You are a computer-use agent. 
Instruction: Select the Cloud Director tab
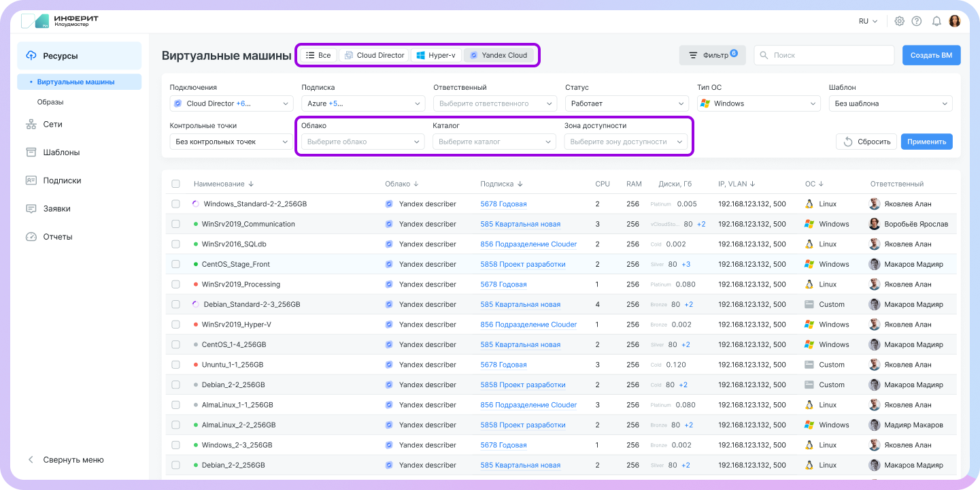[x=373, y=55]
